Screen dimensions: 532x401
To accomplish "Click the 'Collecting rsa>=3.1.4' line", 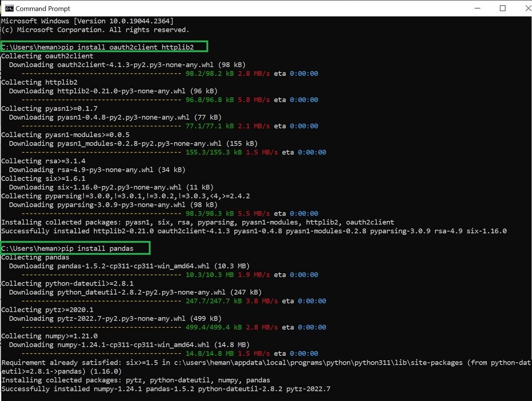I will coord(43,161).
